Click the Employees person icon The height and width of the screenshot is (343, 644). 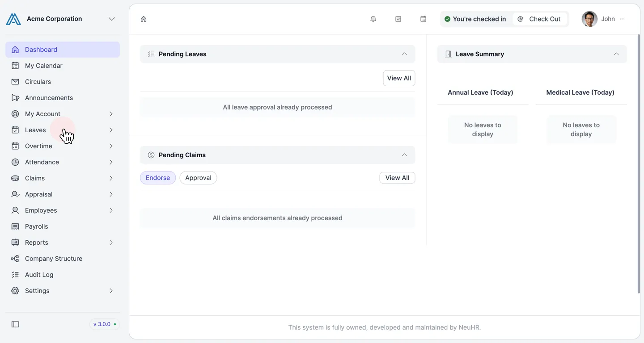coord(15,210)
